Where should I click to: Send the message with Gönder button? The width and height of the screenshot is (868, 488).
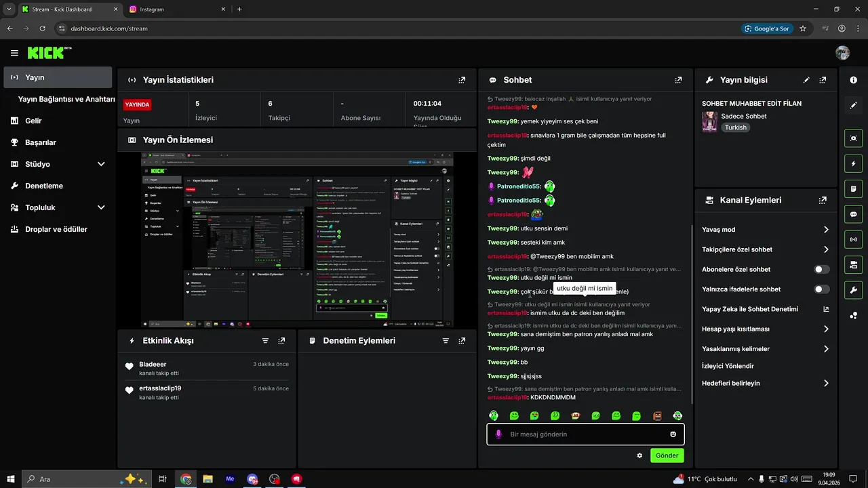point(667,455)
